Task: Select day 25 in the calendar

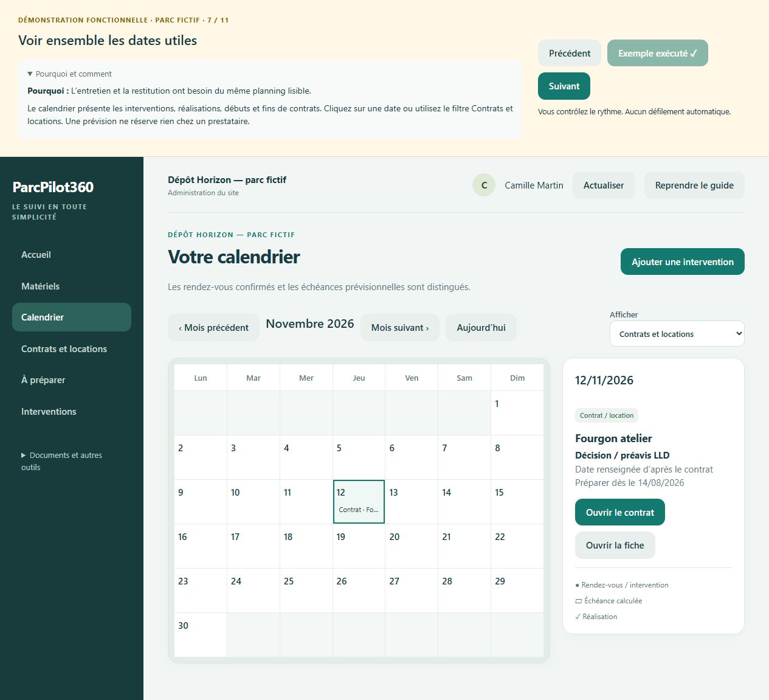Action: point(306,591)
